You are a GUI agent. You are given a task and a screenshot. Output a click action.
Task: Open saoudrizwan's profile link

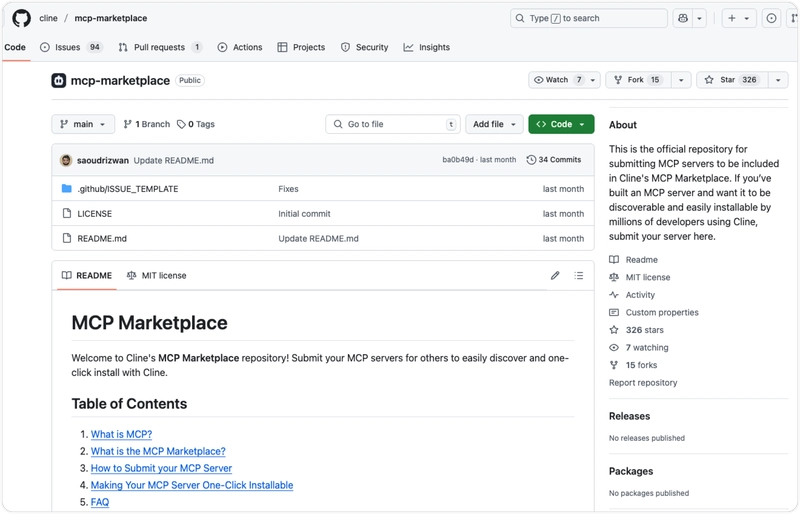pos(103,160)
